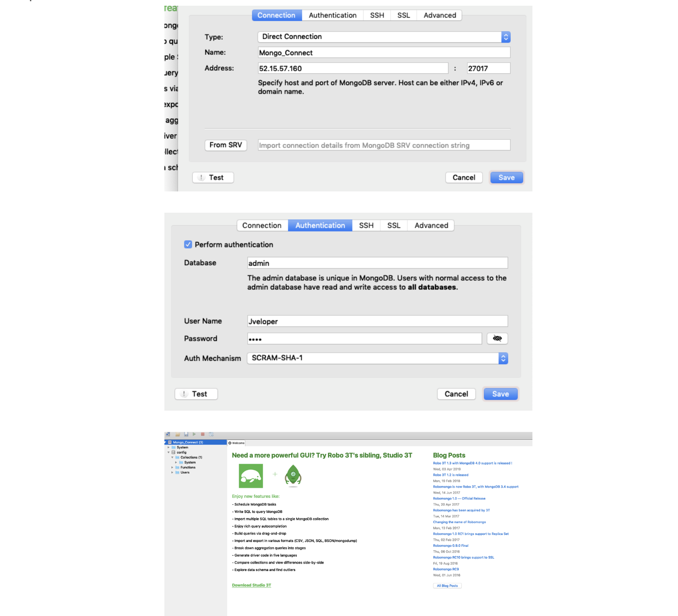Click the SRV connection string import field
The height and width of the screenshot is (616, 678).
click(384, 145)
